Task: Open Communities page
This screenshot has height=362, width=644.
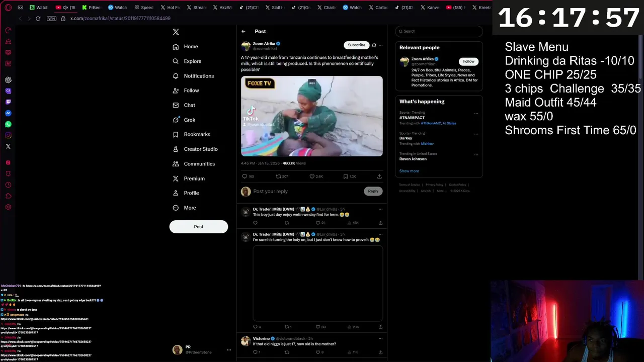Action: pos(193,164)
